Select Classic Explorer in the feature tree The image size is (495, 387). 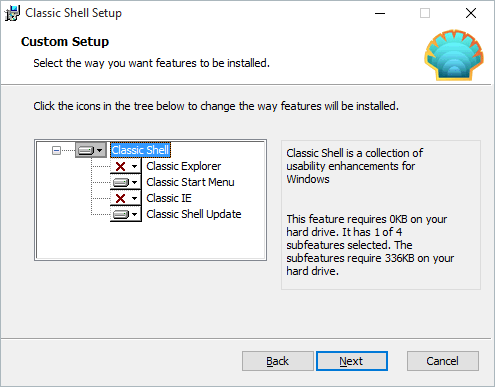pyautogui.click(x=184, y=166)
